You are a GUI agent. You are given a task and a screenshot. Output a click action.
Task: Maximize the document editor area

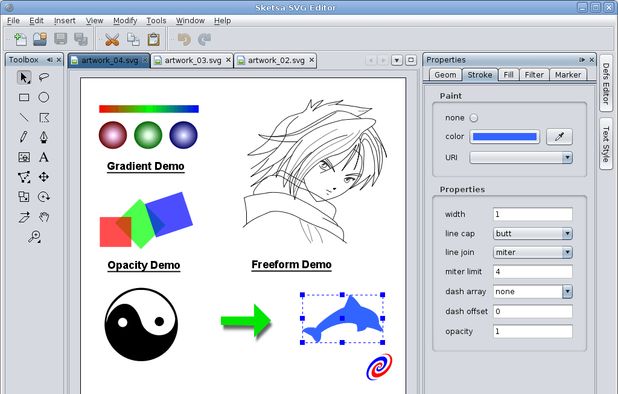tap(411, 60)
